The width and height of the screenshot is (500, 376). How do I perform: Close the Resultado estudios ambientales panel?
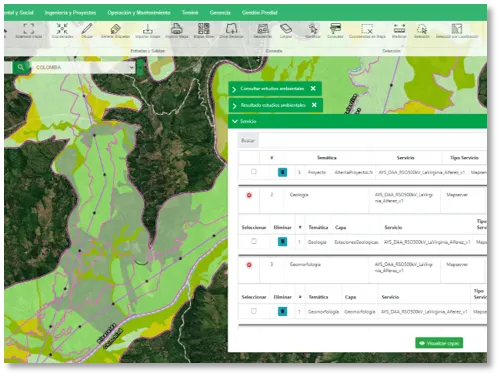click(x=314, y=105)
